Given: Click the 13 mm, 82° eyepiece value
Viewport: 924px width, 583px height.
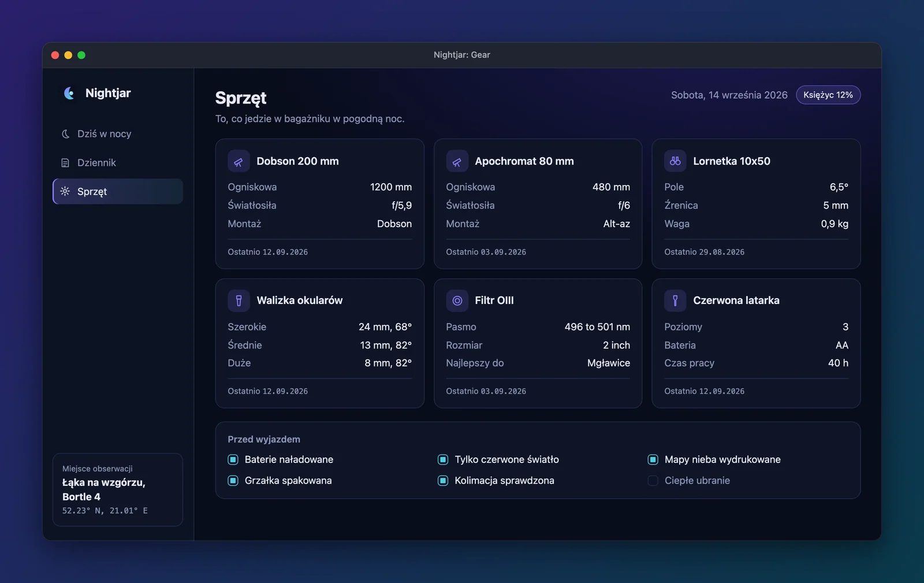Looking at the screenshot, I should click(386, 345).
